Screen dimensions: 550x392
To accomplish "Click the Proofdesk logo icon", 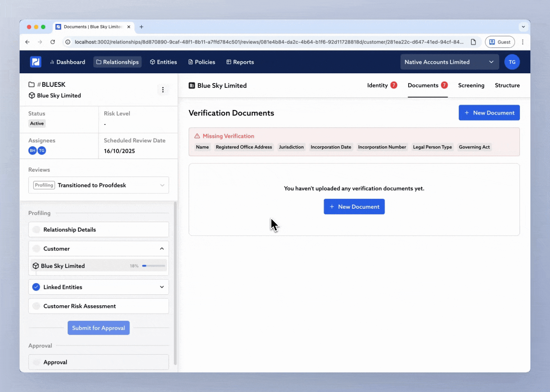I will click(35, 62).
